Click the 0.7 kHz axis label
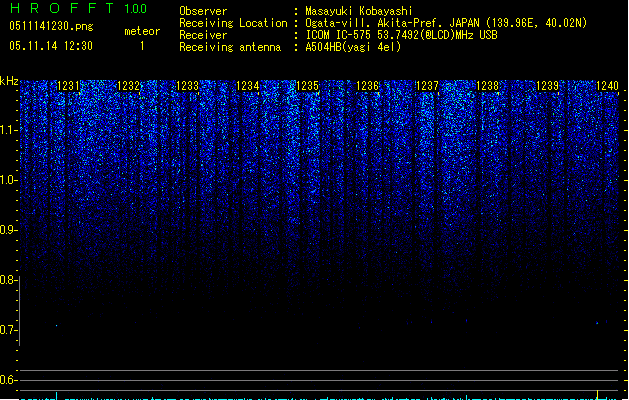The image size is (629, 400). point(8,330)
